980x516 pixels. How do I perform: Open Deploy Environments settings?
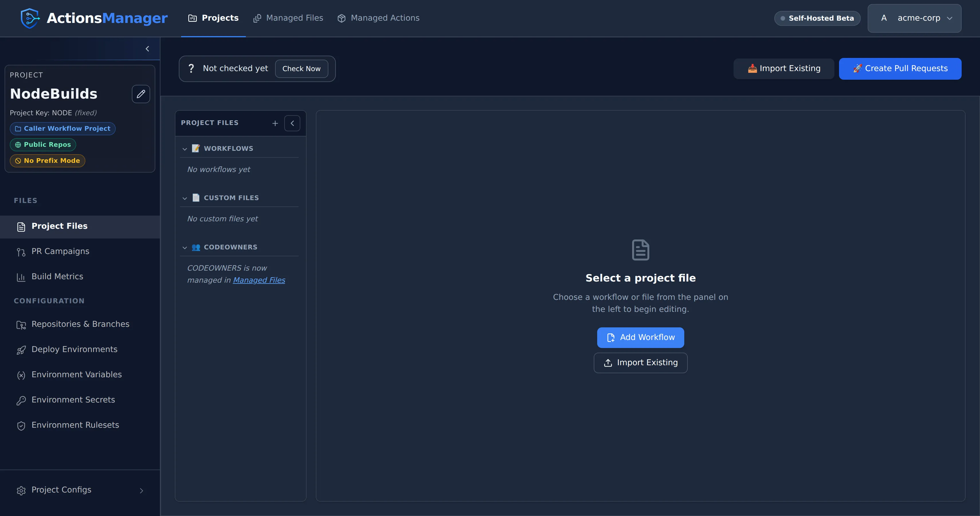tap(80, 349)
